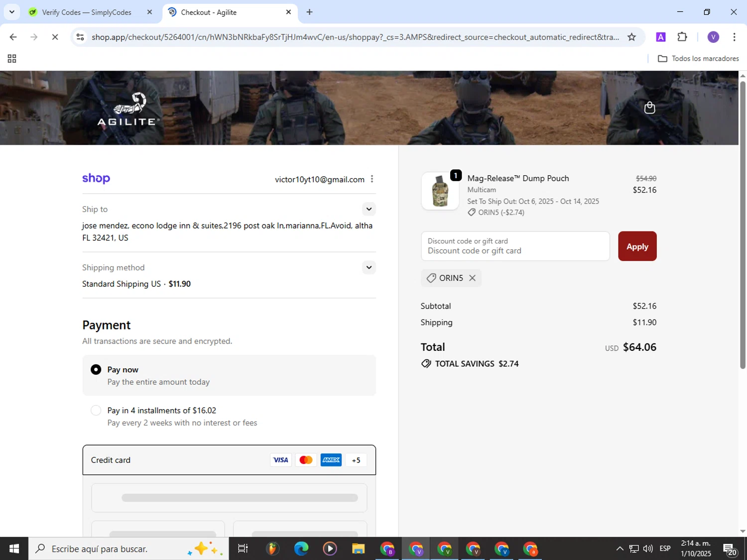Click the Windows taskbar search box

[x=128, y=549]
